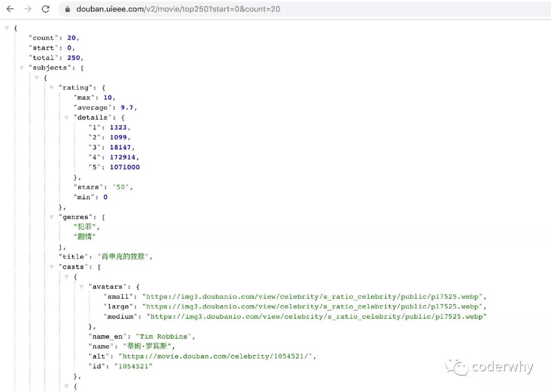Click the name_en value "Tim Robbins"

point(163,336)
